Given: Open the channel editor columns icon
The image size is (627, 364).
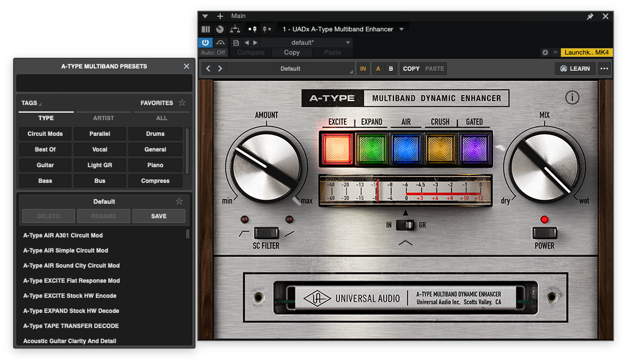Looking at the screenshot, I should pos(206,29).
